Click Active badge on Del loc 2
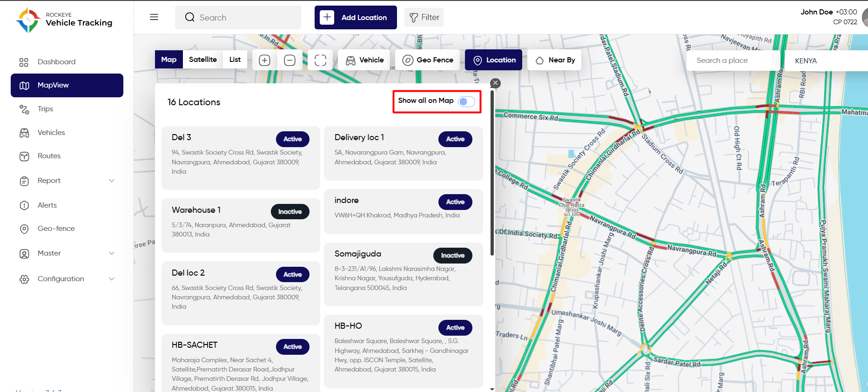 [x=293, y=275]
